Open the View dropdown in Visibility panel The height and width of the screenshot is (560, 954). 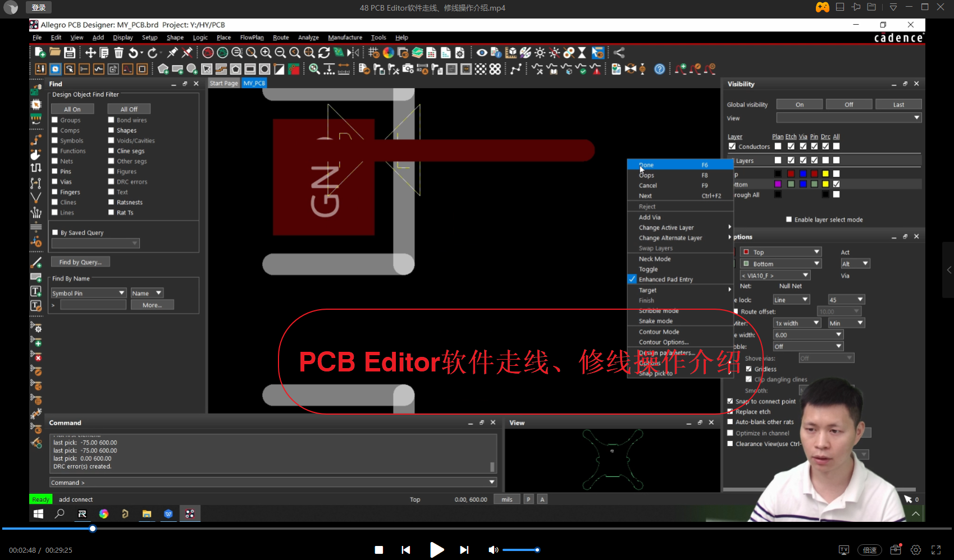(x=848, y=118)
